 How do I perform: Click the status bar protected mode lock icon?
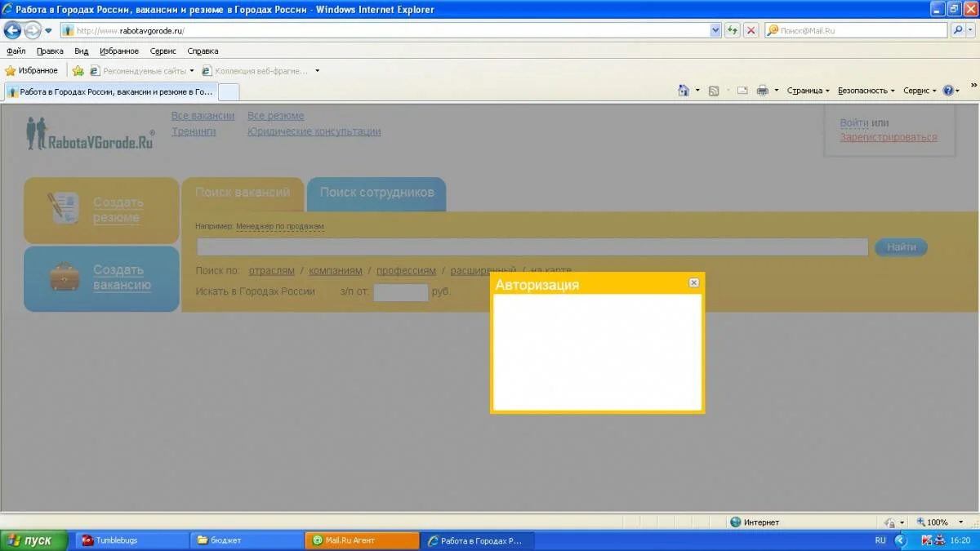[x=890, y=522]
